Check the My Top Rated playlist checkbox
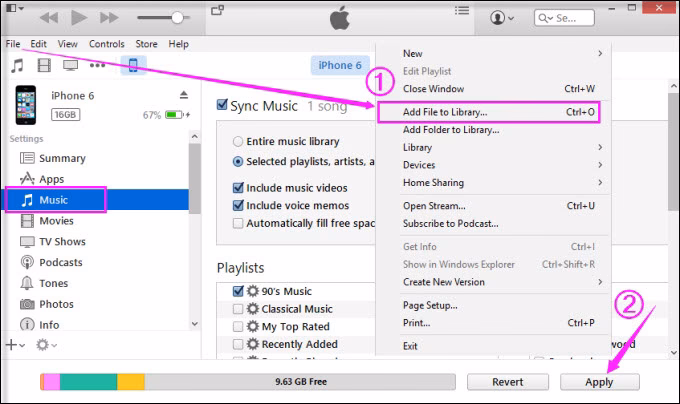 [x=238, y=326]
